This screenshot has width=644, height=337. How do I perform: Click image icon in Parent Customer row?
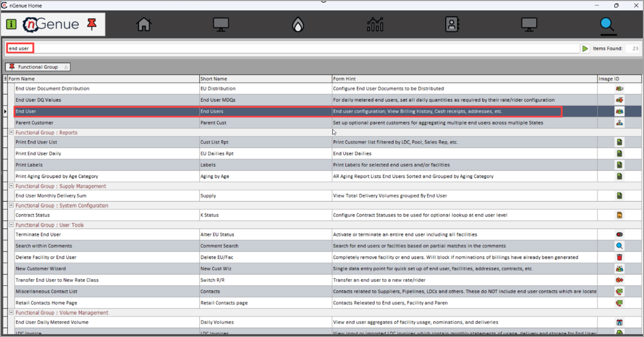619,122
